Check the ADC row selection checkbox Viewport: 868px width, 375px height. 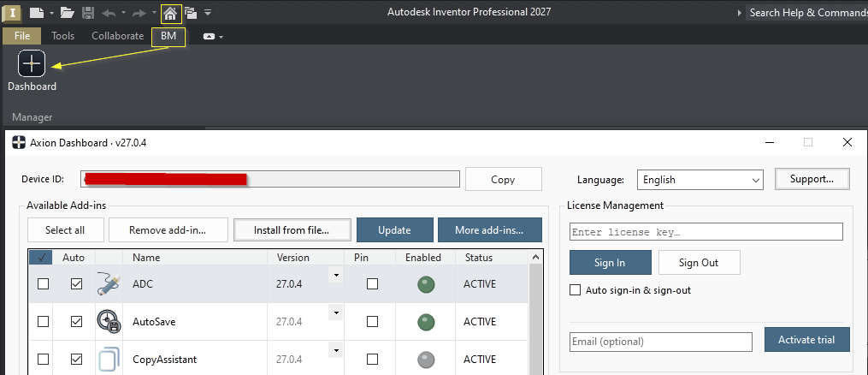pos(43,283)
